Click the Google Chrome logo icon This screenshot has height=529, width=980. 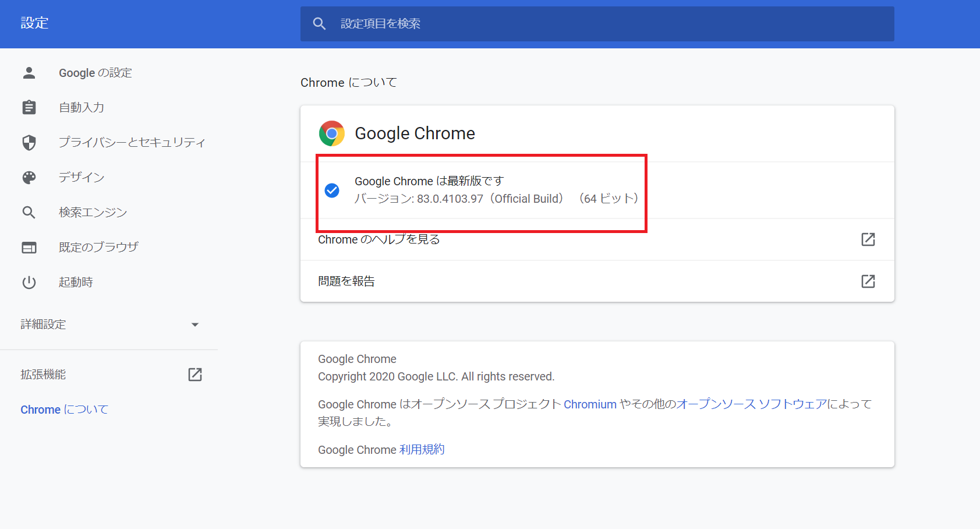[332, 133]
